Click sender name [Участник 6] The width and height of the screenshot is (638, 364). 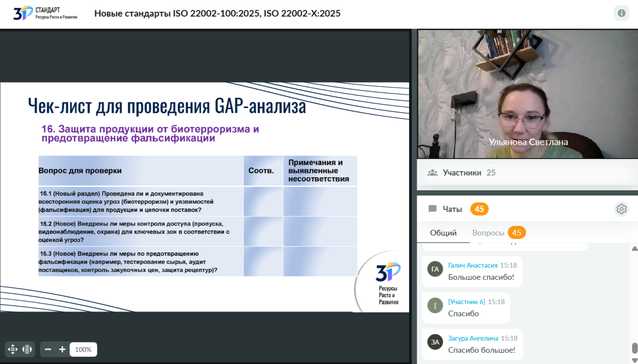tap(466, 301)
